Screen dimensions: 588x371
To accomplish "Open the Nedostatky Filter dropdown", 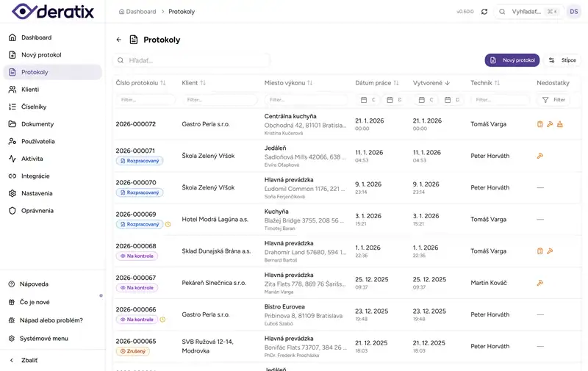I will click(x=554, y=99).
